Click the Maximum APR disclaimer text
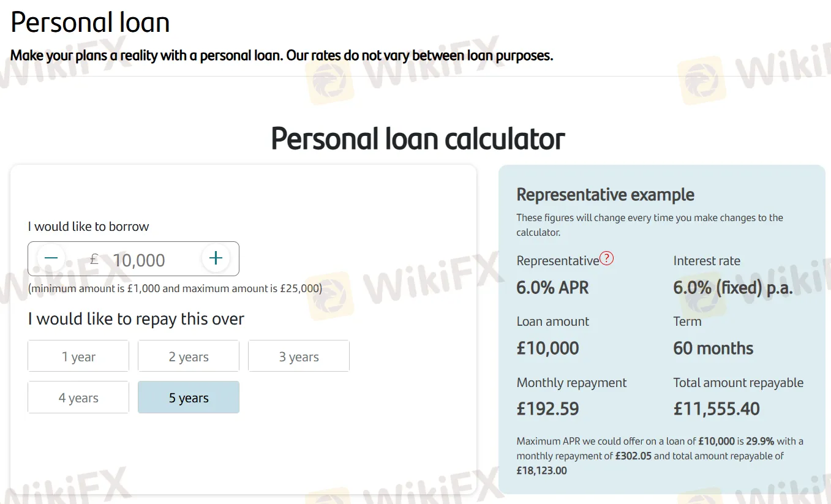 tap(660, 456)
